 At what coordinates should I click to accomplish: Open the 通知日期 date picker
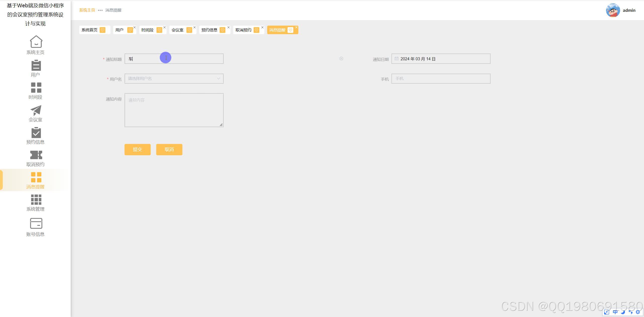click(x=441, y=59)
